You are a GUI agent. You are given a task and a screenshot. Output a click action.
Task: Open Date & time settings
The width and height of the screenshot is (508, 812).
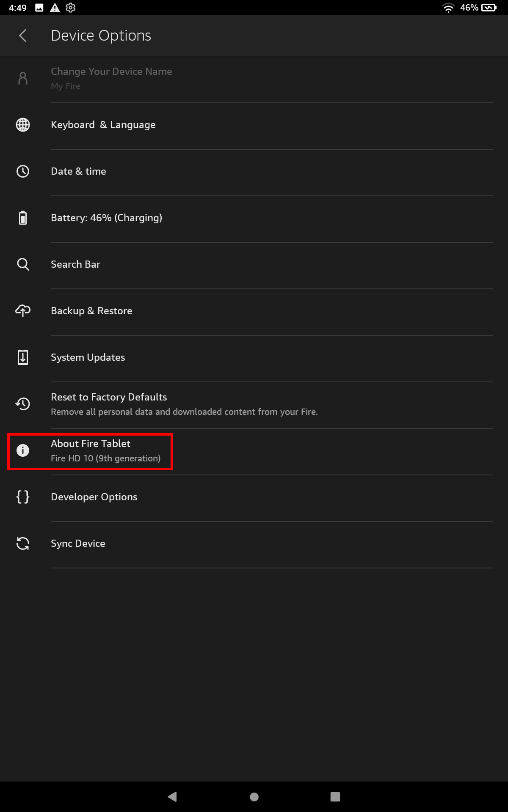point(254,172)
